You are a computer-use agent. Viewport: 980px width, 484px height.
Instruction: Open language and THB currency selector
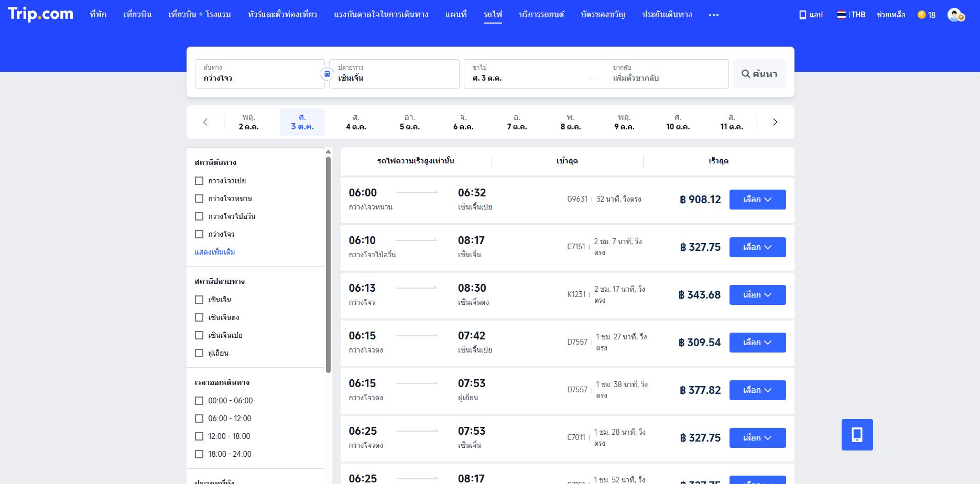tap(851, 15)
